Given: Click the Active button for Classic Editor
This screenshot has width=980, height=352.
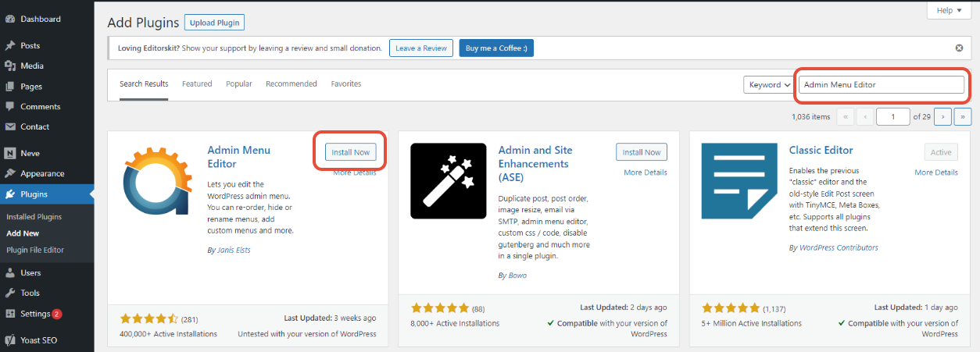Looking at the screenshot, I should [x=941, y=152].
